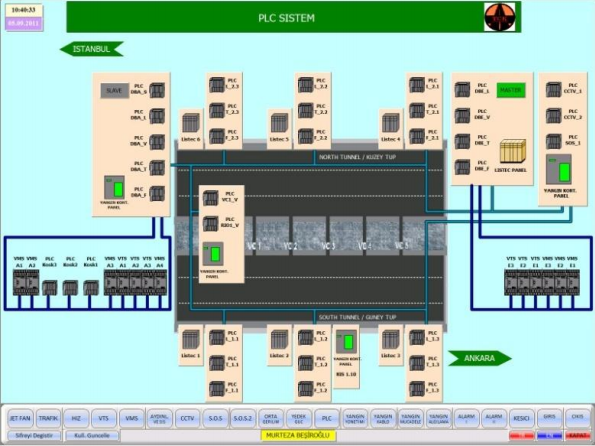This screenshot has width=595, height=446.
Task: Open the TRAFIK page from the bottom bar
Action: coord(48,418)
